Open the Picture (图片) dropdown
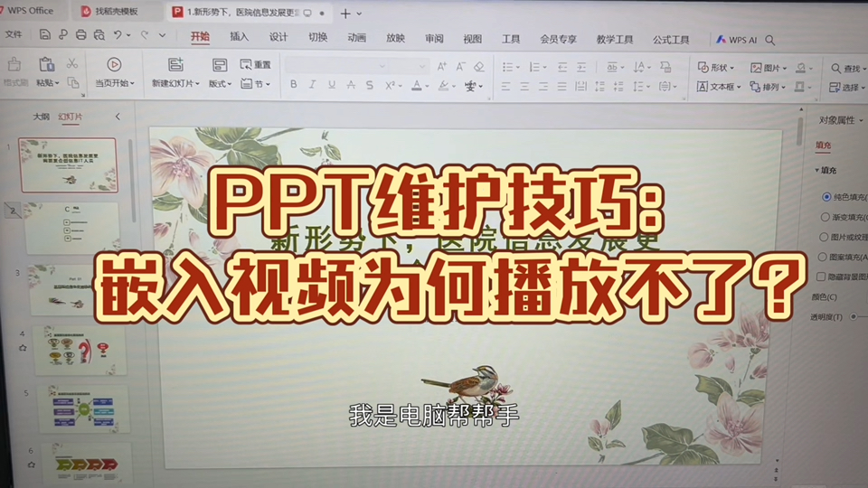The height and width of the screenshot is (488, 868). click(x=769, y=68)
